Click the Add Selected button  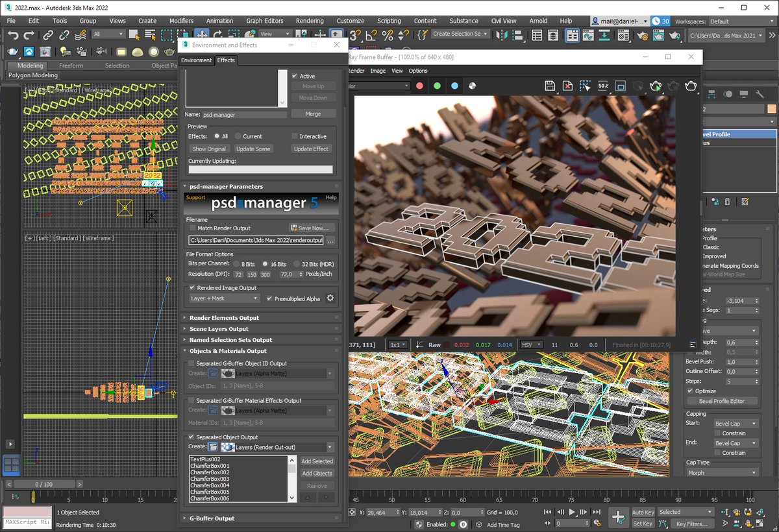(317, 461)
